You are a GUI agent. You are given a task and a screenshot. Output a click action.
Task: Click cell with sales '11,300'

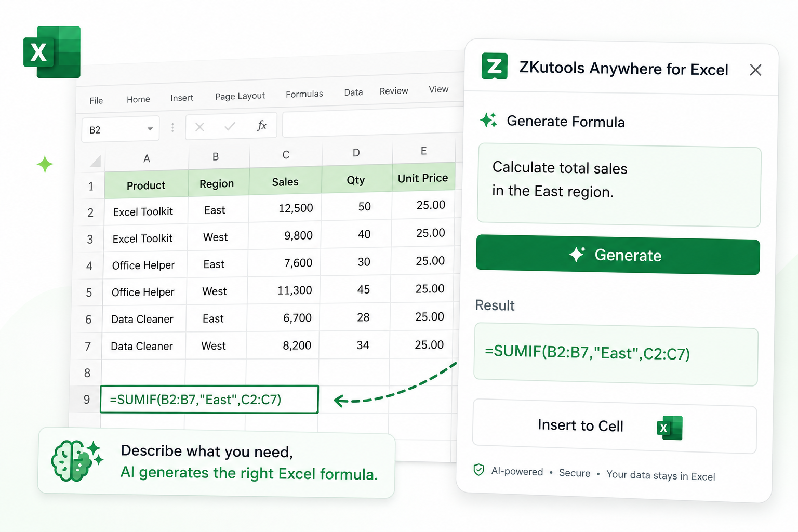point(283,290)
